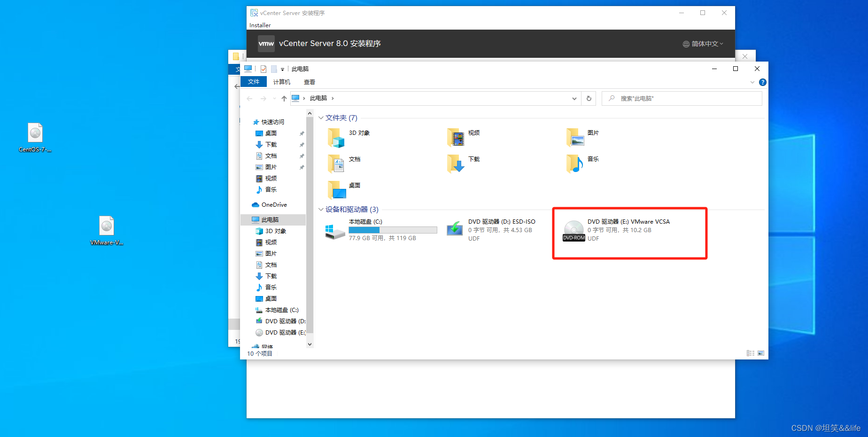Click the 此电脑 breadcrumb in address bar
Screen dimensions: 868x437
(x=318, y=98)
